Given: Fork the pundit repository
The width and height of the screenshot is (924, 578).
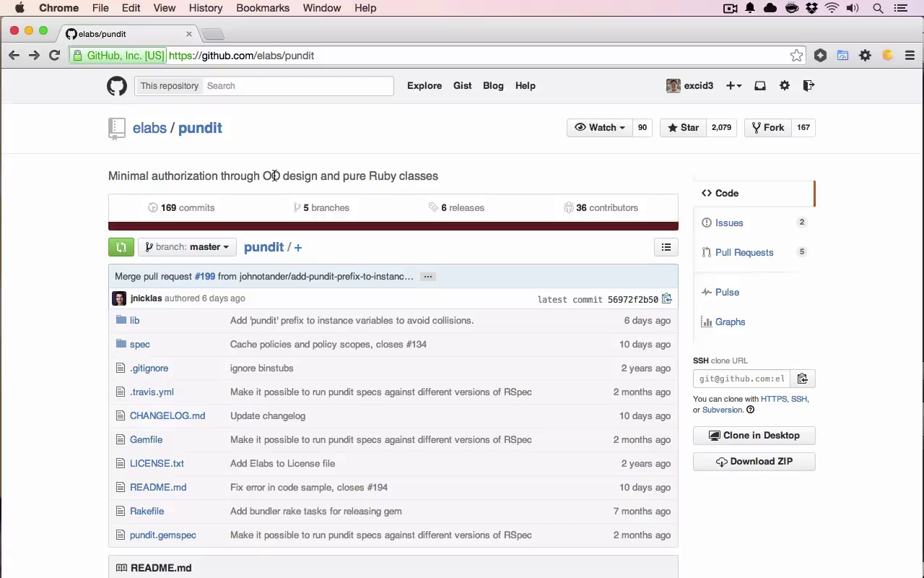Looking at the screenshot, I should [x=768, y=127].
